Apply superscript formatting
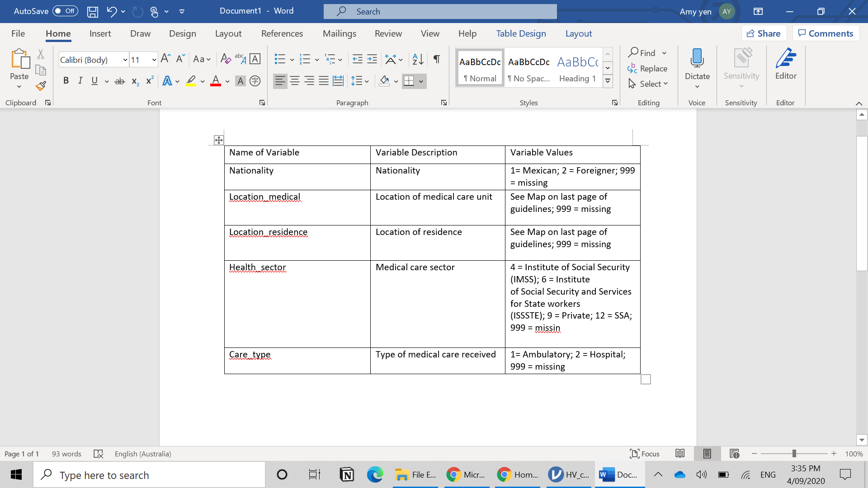 click(150, 81)
